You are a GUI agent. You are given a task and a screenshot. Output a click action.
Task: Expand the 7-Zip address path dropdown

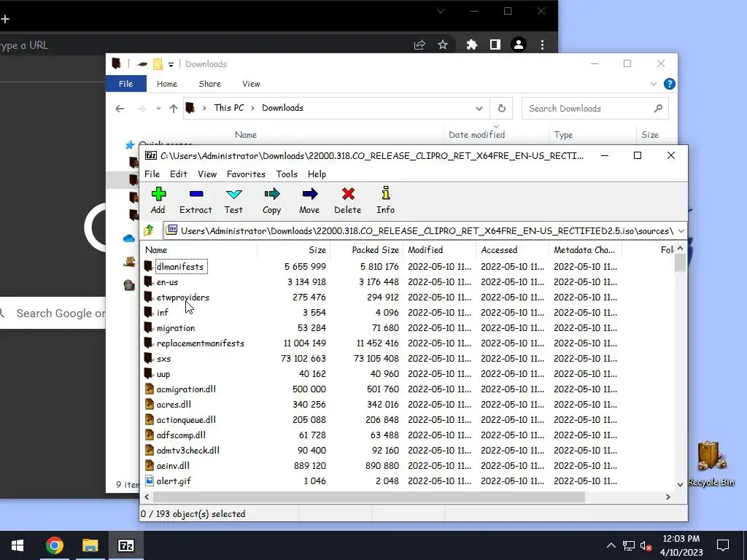(681, 231)
